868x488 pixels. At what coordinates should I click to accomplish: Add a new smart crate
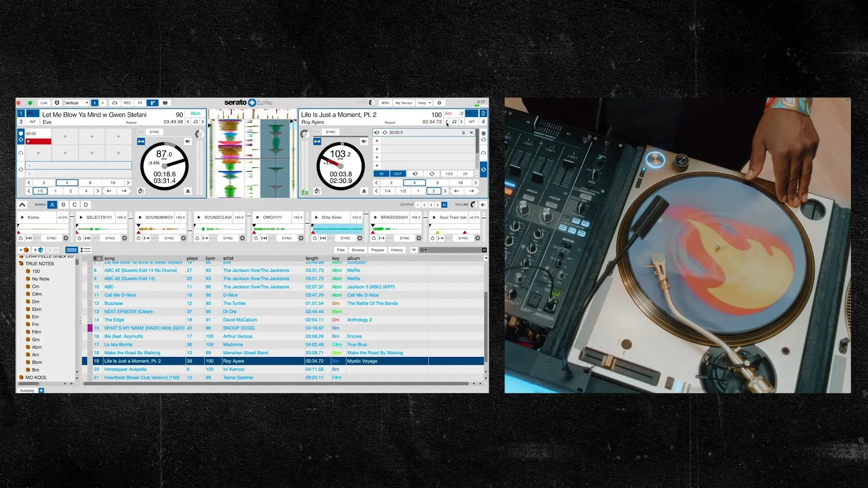[x=38, y=250]
